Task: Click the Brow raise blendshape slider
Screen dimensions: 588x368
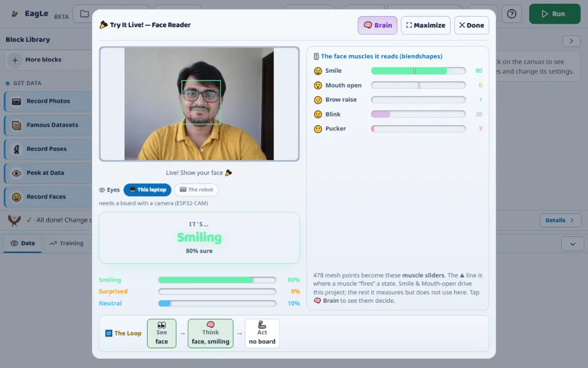Action: click(418, 99)
